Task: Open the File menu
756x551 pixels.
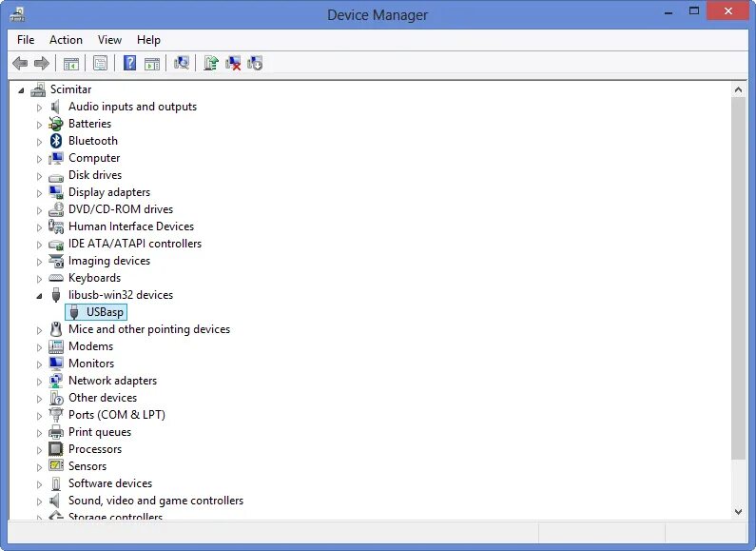Action: (x=26, y=40)
